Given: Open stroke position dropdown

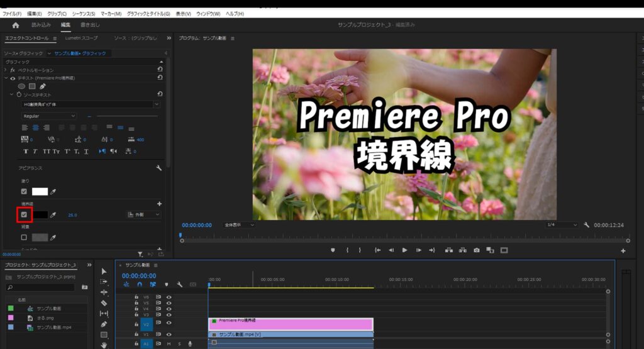Looking at the screenshot, I should tap(143, 214).
